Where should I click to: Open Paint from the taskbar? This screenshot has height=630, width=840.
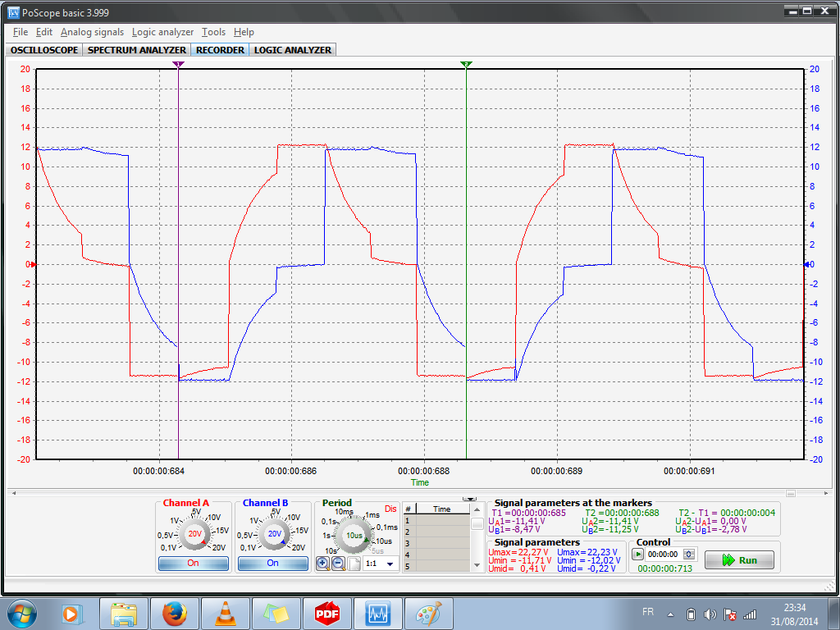tap(429, 614)
